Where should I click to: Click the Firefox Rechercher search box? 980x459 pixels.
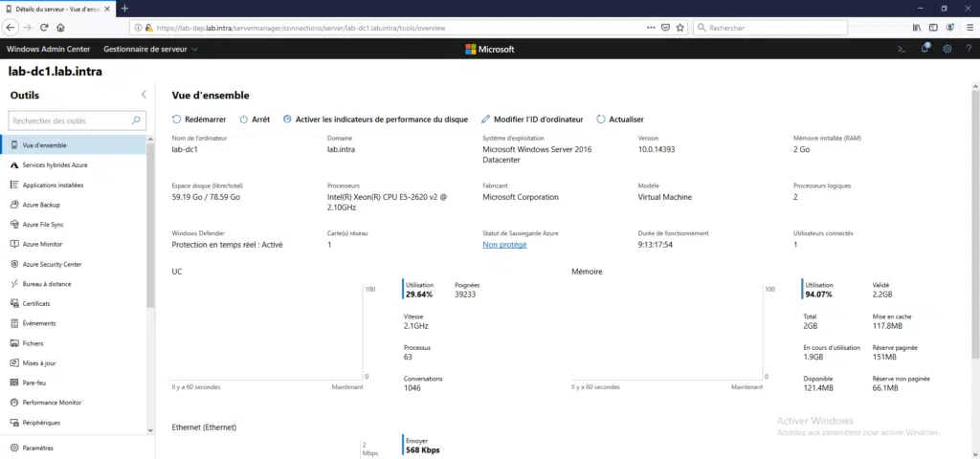(x=770, y=28)
